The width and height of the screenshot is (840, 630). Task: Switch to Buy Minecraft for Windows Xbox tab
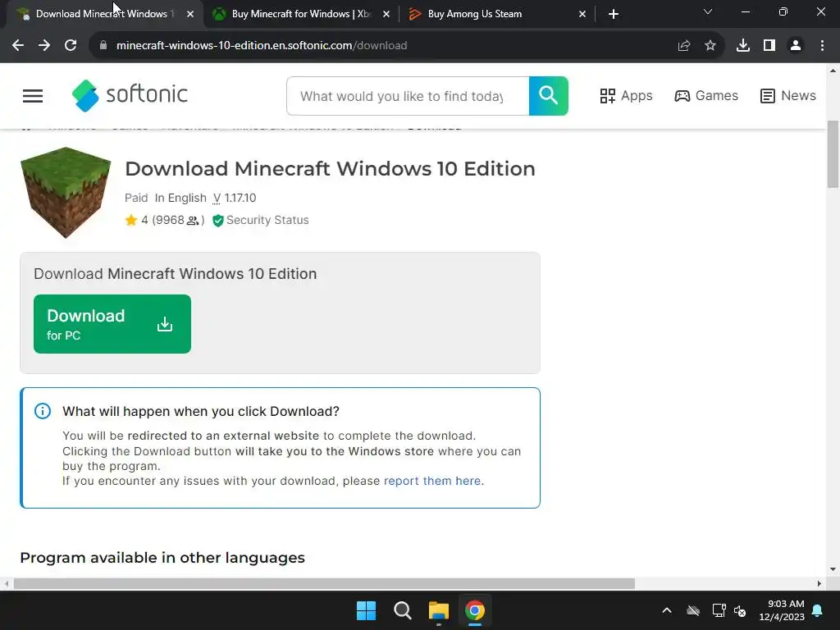point(300,14)
